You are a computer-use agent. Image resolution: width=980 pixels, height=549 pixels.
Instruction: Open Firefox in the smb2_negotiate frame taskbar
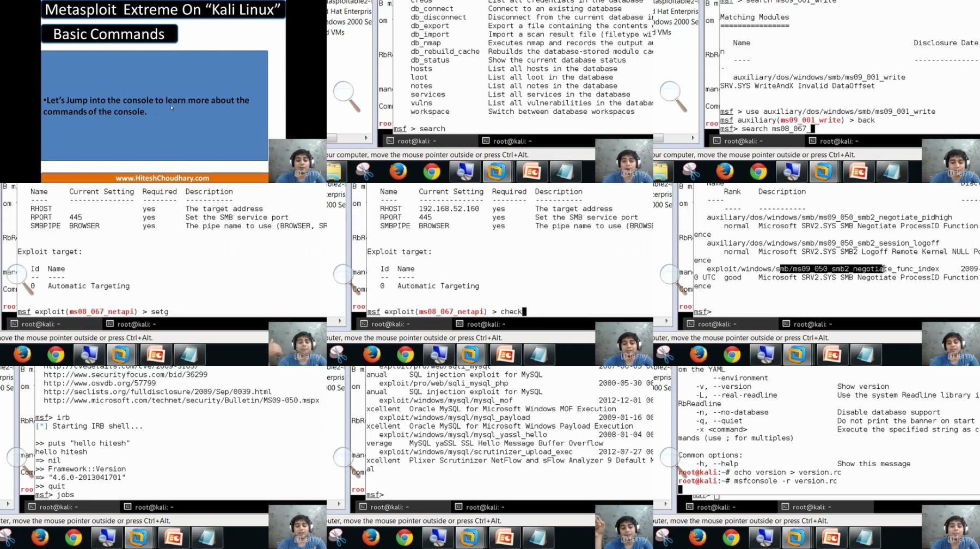pyautogui.click(x=698, y=355)
